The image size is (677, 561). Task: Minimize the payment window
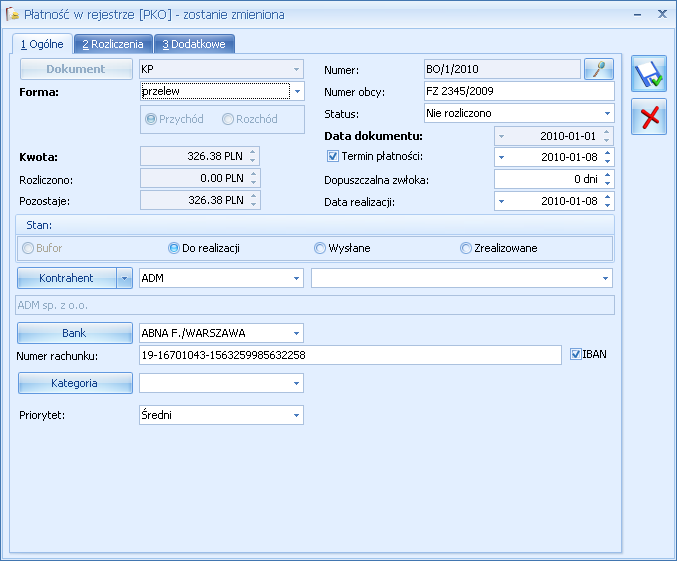[x=637, y=15]
